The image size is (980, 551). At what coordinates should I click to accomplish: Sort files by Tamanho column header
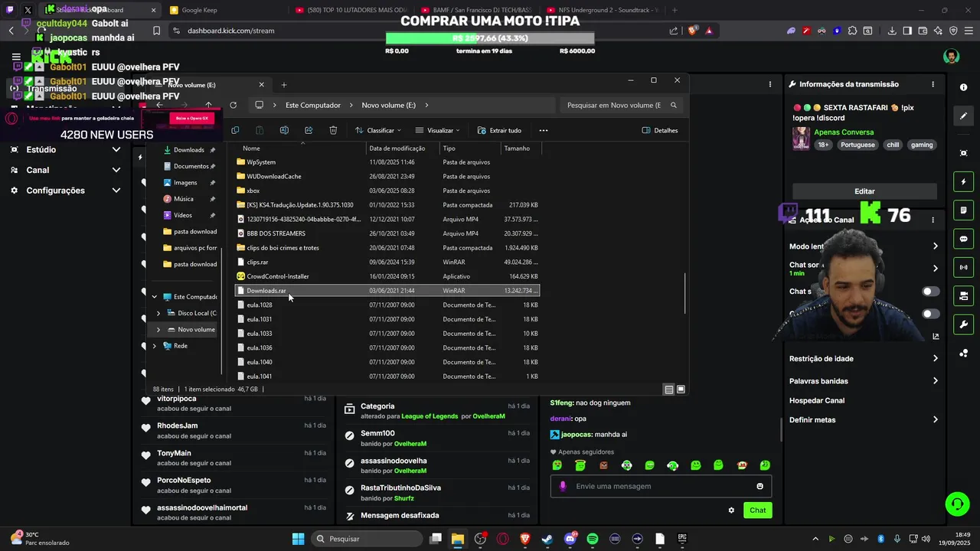click(x=521, y=148)
